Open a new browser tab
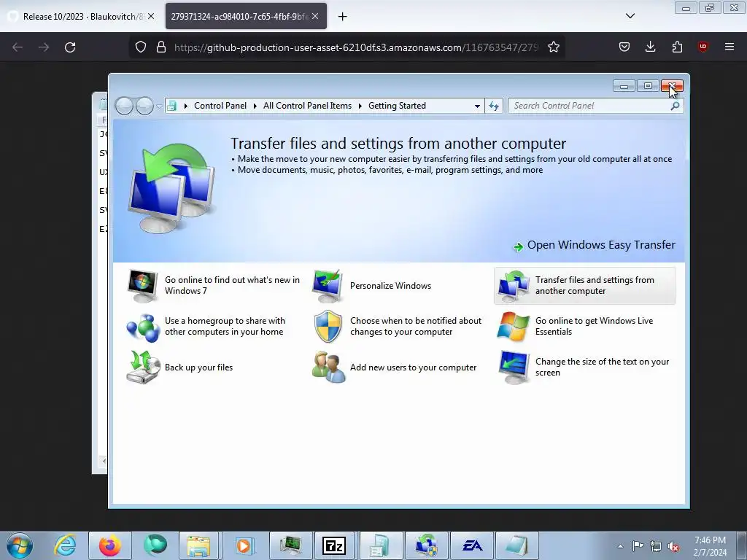The width and height of the screenshot is (747, 560). [x=342, y=17]
